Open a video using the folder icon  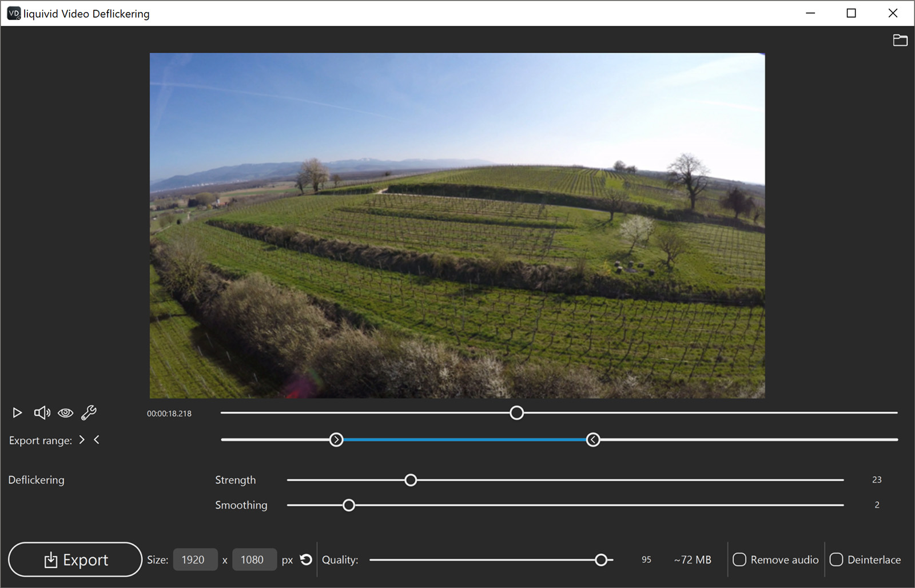tap(900, 40)
